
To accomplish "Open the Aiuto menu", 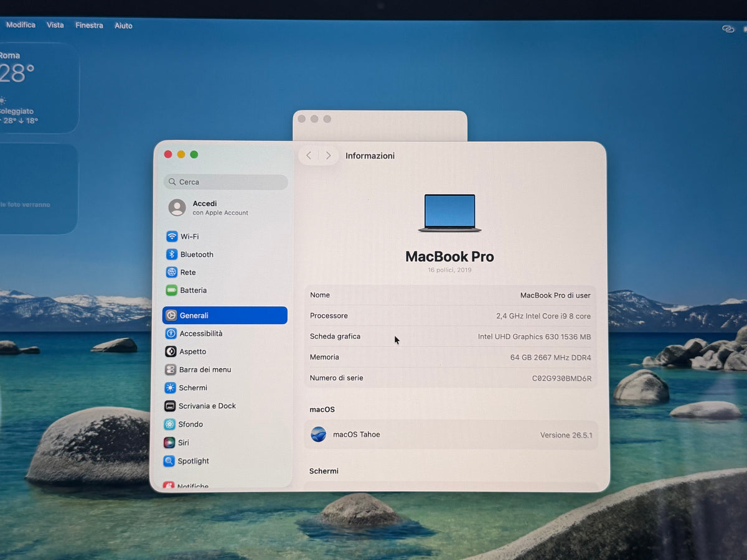I will tap(123, 26).
